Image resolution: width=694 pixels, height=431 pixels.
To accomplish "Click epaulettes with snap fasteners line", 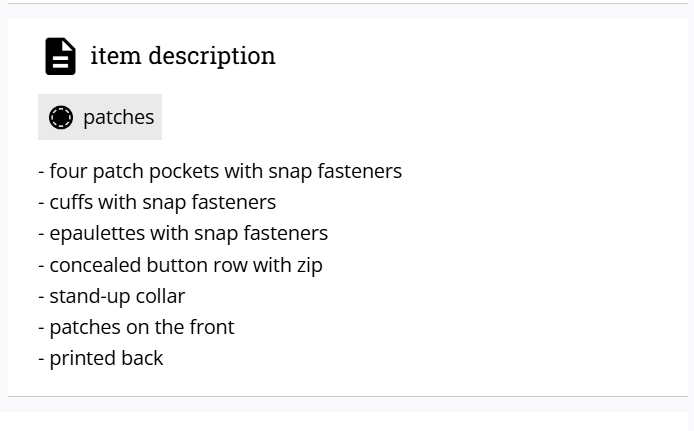I will click(183, 234).
